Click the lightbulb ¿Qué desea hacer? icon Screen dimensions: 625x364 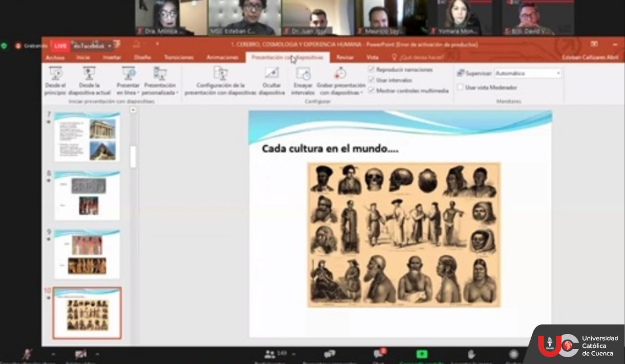click(395, 57)
